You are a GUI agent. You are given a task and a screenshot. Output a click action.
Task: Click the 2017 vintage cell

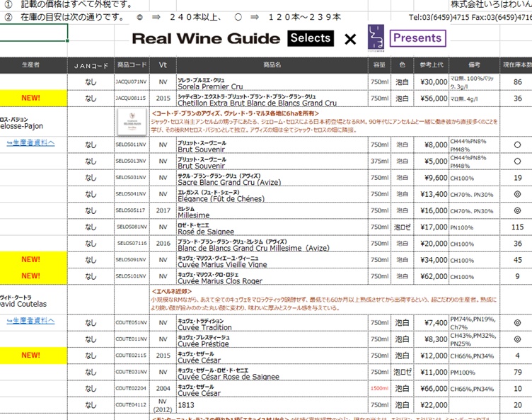coord(163,210)
